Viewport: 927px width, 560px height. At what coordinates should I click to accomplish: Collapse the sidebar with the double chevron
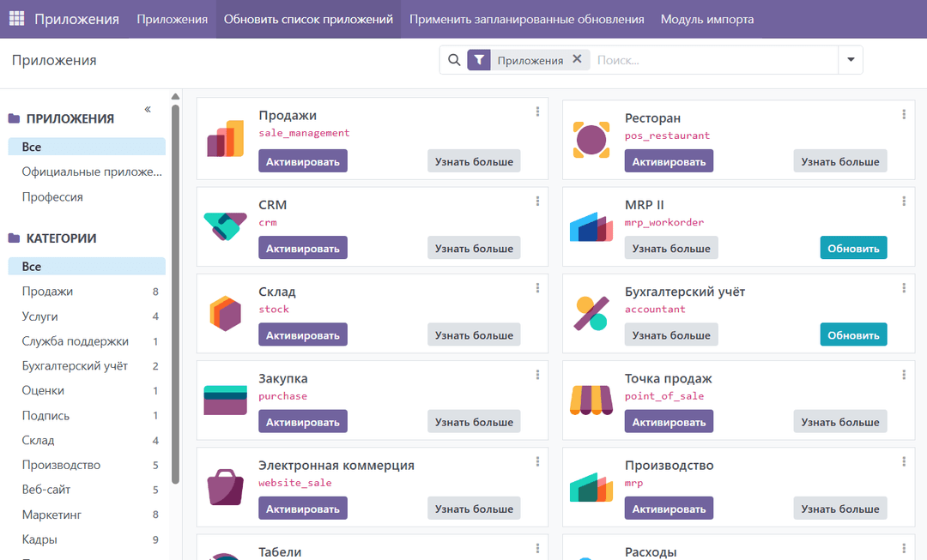coord(148,109)
